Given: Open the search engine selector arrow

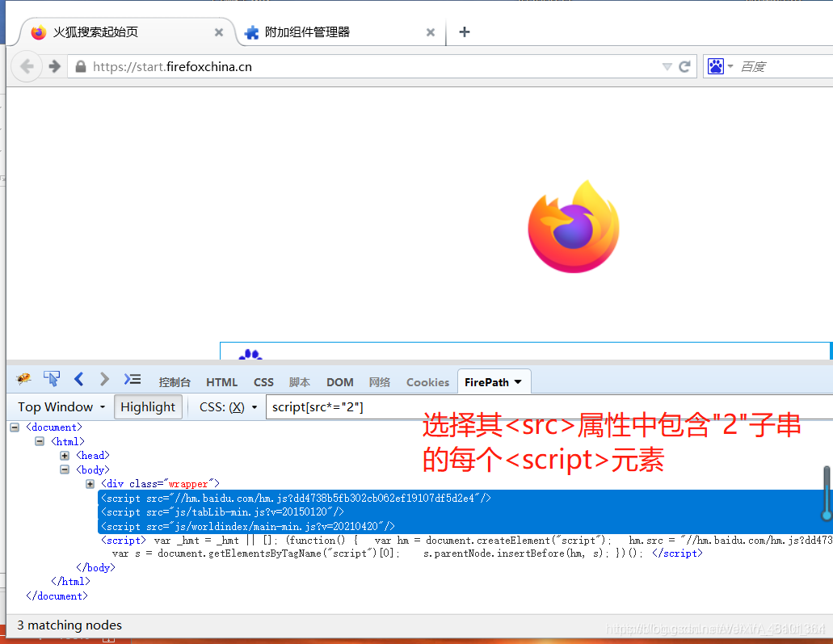Looking at the screenshot, I should click(730, 66).
